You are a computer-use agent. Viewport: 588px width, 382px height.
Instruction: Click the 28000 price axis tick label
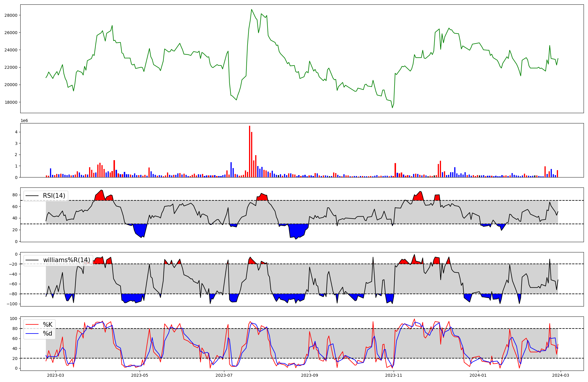click(x=11, y=15)
